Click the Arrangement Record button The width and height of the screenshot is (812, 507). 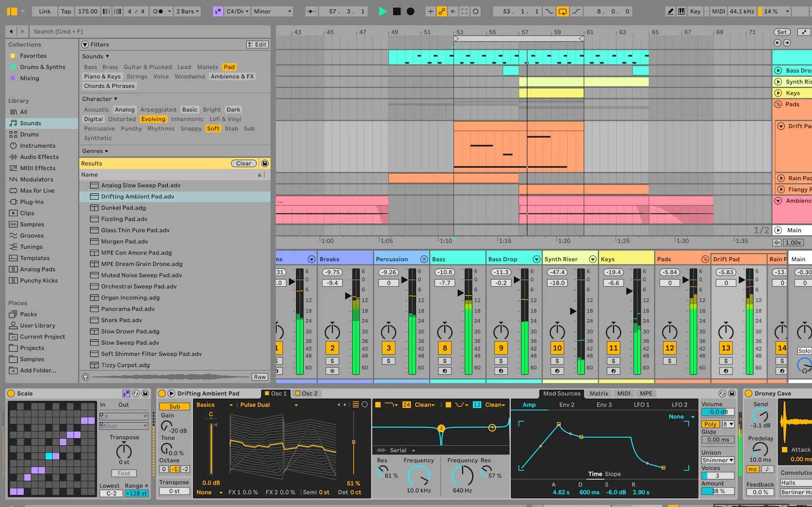click(411, 12)
